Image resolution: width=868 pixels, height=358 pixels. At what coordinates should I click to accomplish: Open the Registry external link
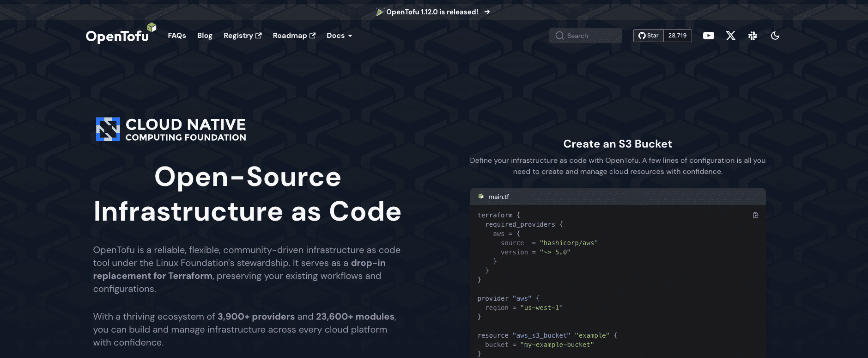pyautogui.click(x=242, y=36)
